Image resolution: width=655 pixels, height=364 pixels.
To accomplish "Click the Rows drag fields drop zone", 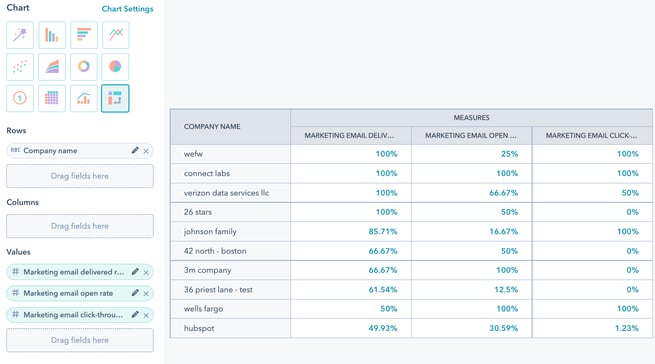I will [x=80, y=176].
